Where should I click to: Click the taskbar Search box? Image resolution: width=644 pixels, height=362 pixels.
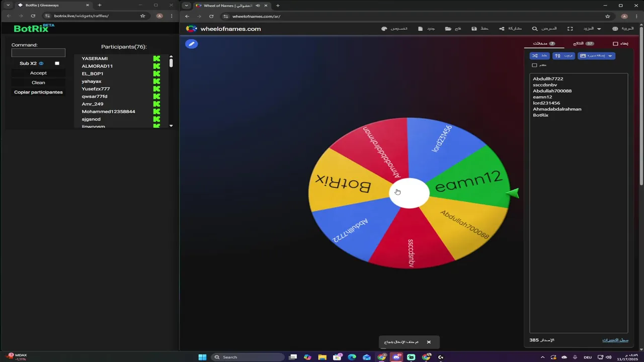tap(247, 357)
